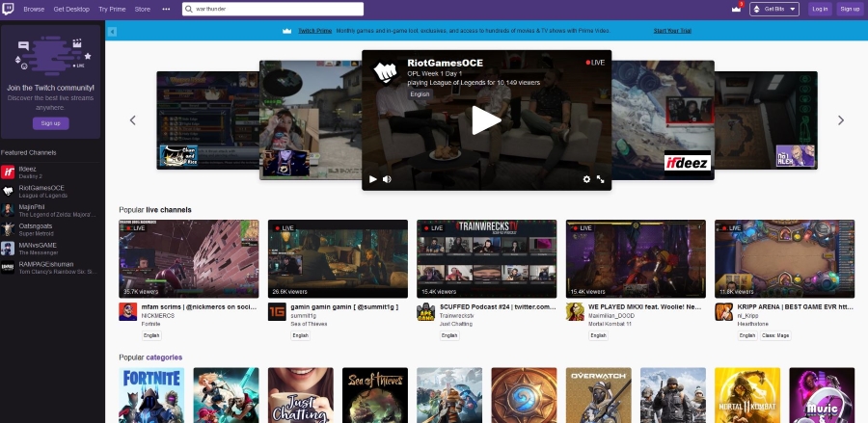Open the Twitch Prime banner link
Screen dimensions: 868x423
coord(315,31)
